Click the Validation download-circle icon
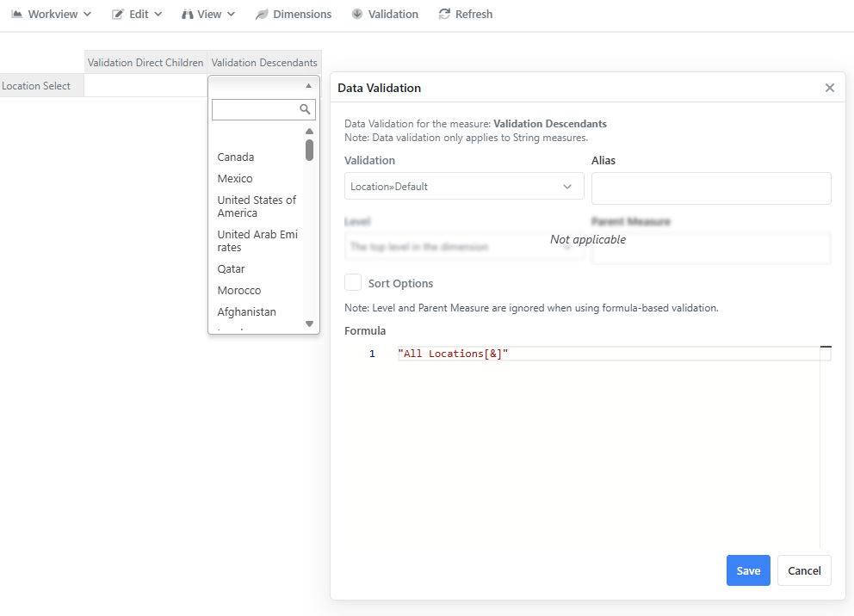Viewport: 854px width, 616px height. pos(357,14)
